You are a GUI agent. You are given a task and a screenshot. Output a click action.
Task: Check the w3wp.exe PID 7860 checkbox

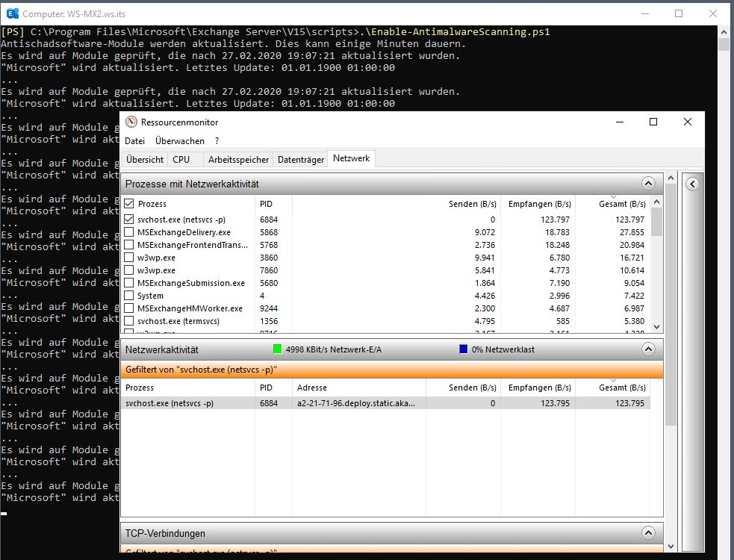click(x=129, y=270)
